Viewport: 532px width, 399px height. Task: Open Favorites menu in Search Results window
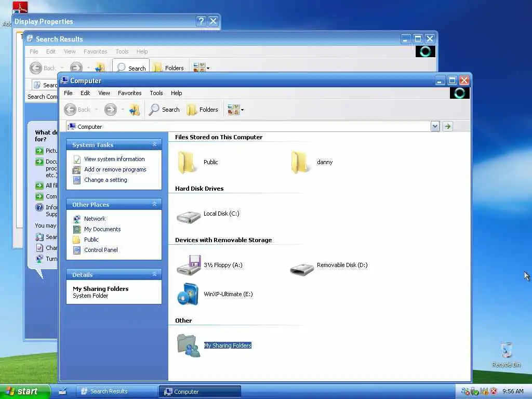(96, 51)
